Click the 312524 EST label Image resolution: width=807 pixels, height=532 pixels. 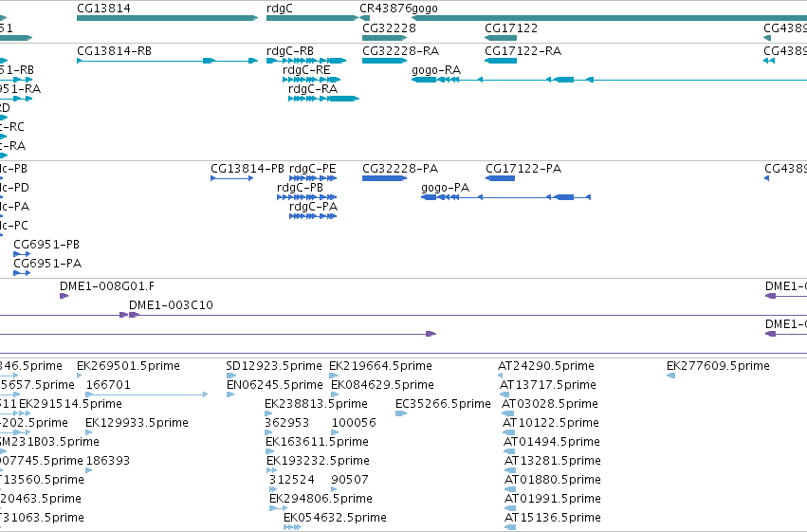[292, 480]
